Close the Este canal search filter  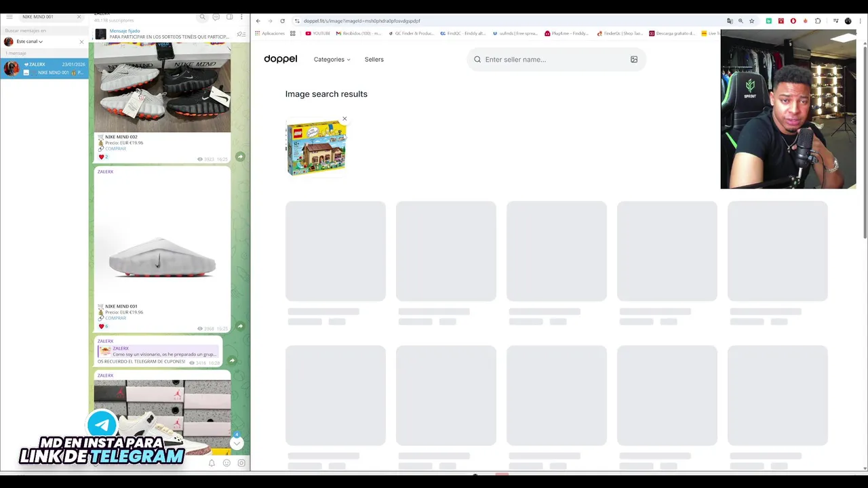(81, 41)
